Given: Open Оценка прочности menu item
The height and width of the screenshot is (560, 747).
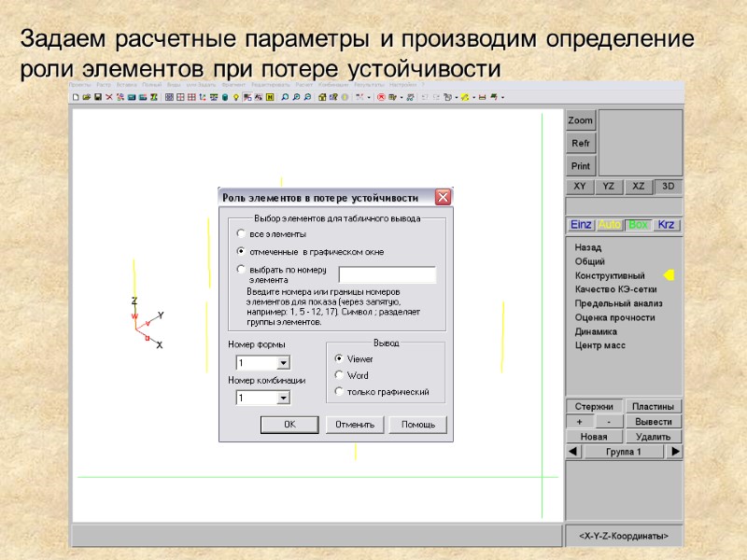Looking at the screenshot, I should (x=614, y=317).
